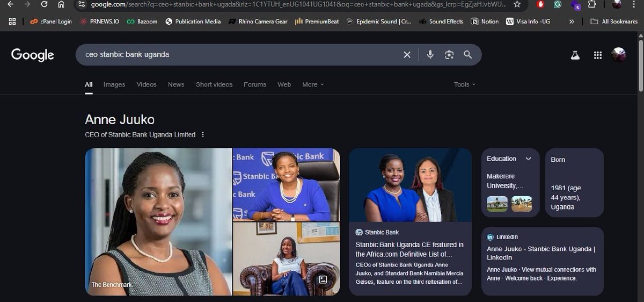Click the images icon on sofa photo
644x302 pixels.
323,279
